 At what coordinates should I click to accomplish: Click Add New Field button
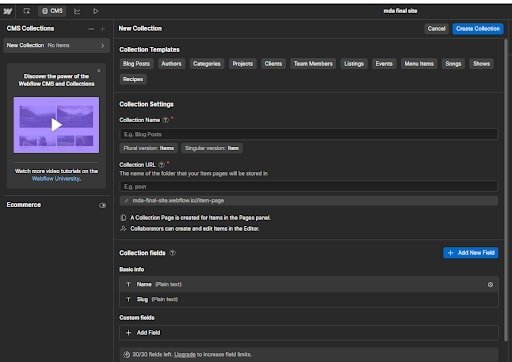click(x=471, y=253)
